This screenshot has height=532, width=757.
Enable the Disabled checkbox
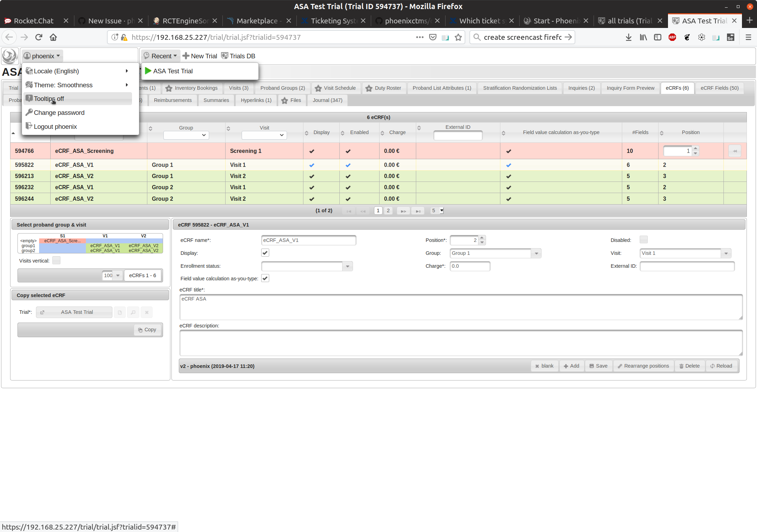(643, 239)
